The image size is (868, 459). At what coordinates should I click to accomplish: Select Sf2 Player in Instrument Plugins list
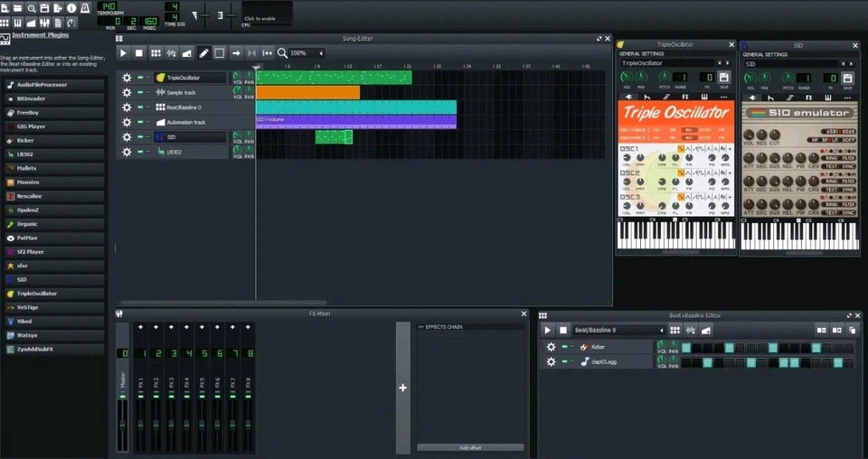tap(54, 251)
